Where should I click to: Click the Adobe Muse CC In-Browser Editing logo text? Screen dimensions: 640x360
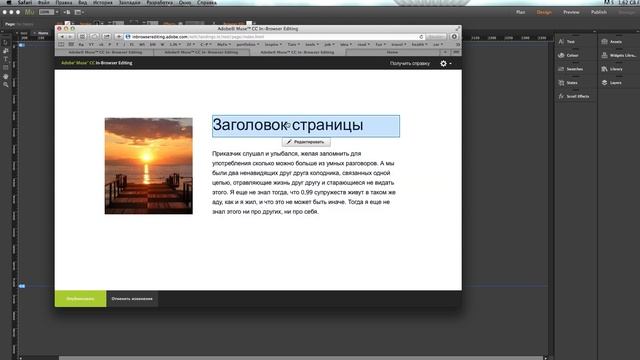[x=97, y=63]
